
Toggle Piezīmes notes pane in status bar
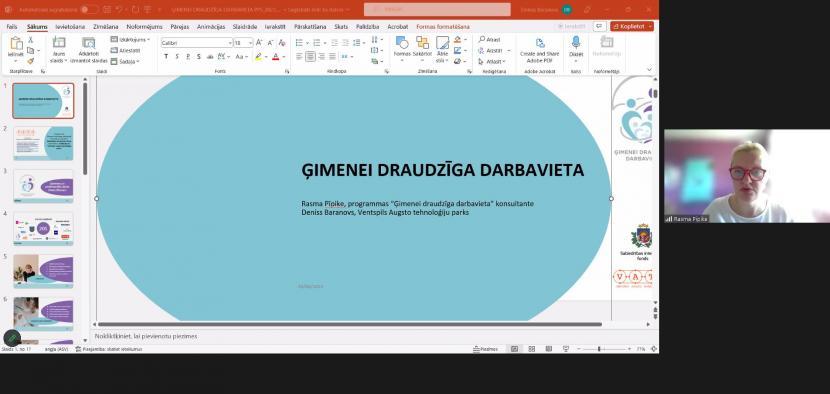coord(485,349)
